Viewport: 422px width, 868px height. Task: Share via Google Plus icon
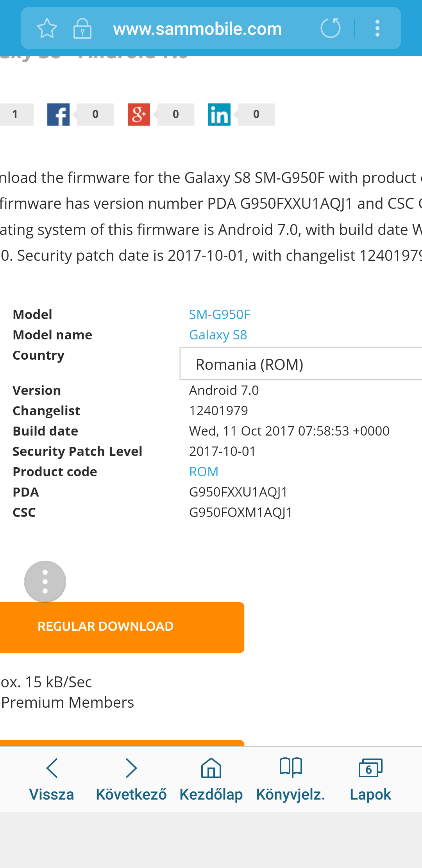(x=139, y=115)
